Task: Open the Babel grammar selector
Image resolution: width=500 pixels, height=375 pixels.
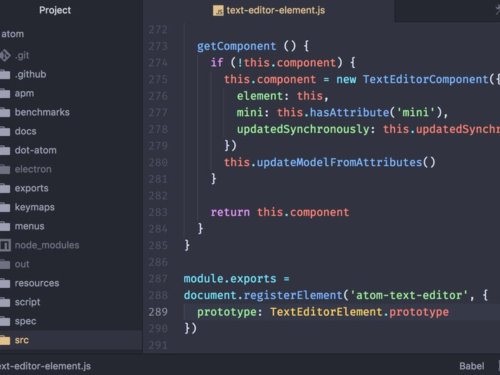Action: [472, 366]
